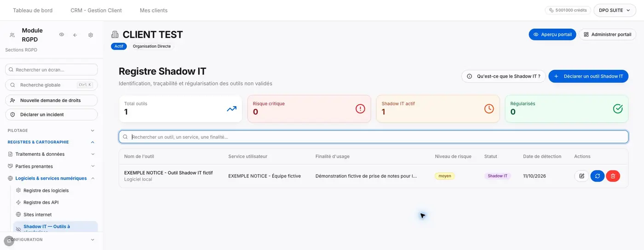Image resolution: width=644 pixels, height=250 pixels.
Task: Delete the EXEMPLE NOTICE Shadow IT tool
Action: 613,176
